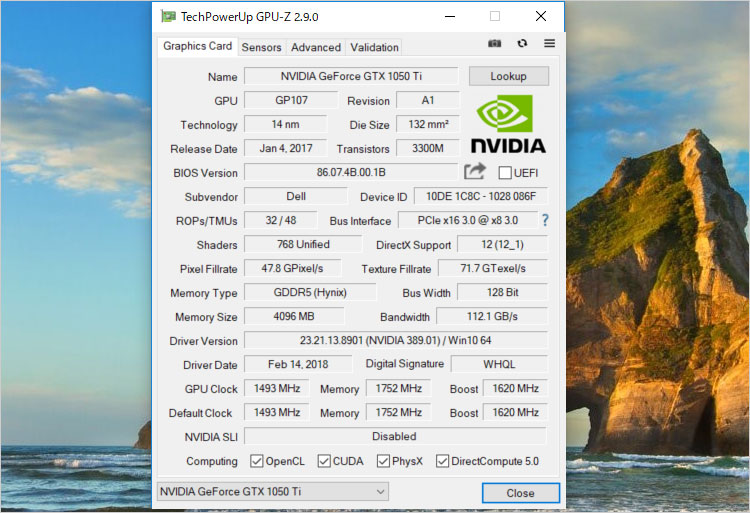Click the Driver Date field Feb 14, 2018
The height and width of the screenshot is (513, 750).
pos(298,364)
